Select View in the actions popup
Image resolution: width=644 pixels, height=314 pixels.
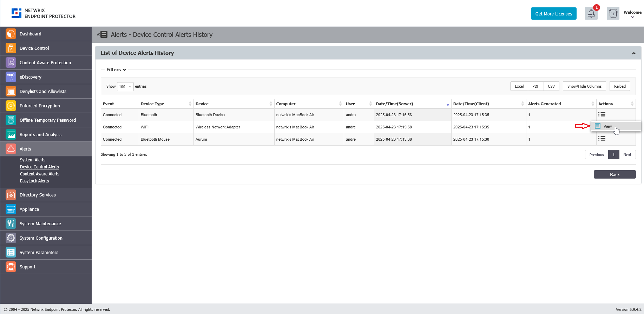(x=616, y=126)
